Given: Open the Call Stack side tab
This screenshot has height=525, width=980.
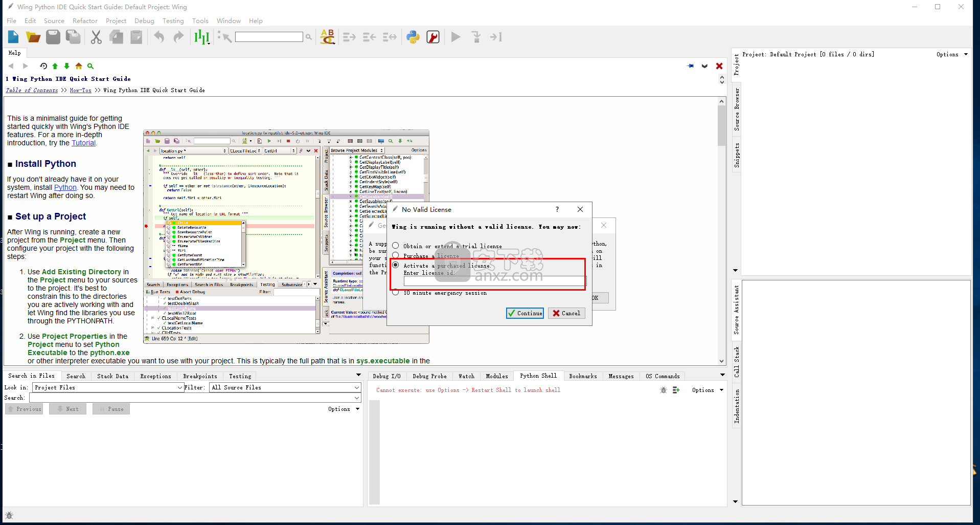Looking at the screenshot, I should pyautogui.click(x=737, y=362).
